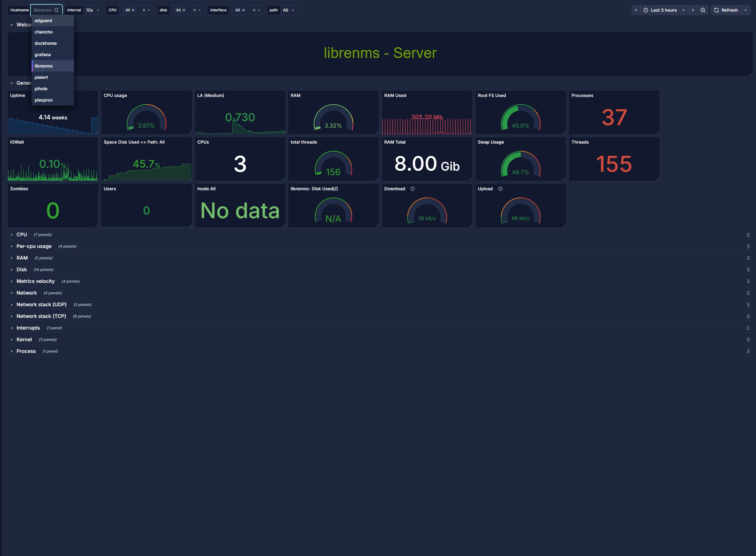Image resolution: width=756 pixels, height=556 pixels.
Task: Click drag handle on the CPU row
Action: click(x=748, y=235)
